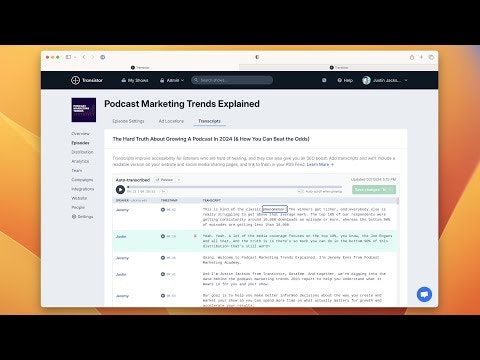Open the blue chat support bubble
This screenshot has width=480, height=360.
pyautogui.click(x=424, y=294)
